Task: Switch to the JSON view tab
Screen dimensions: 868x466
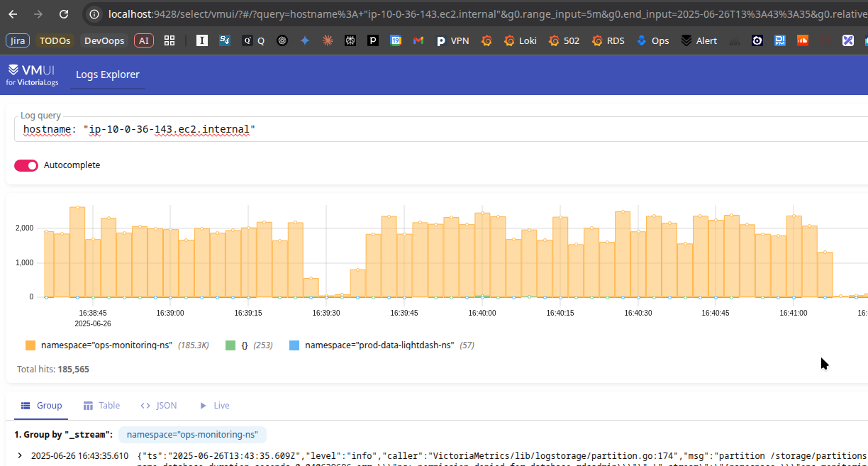Action: [158, 406]
